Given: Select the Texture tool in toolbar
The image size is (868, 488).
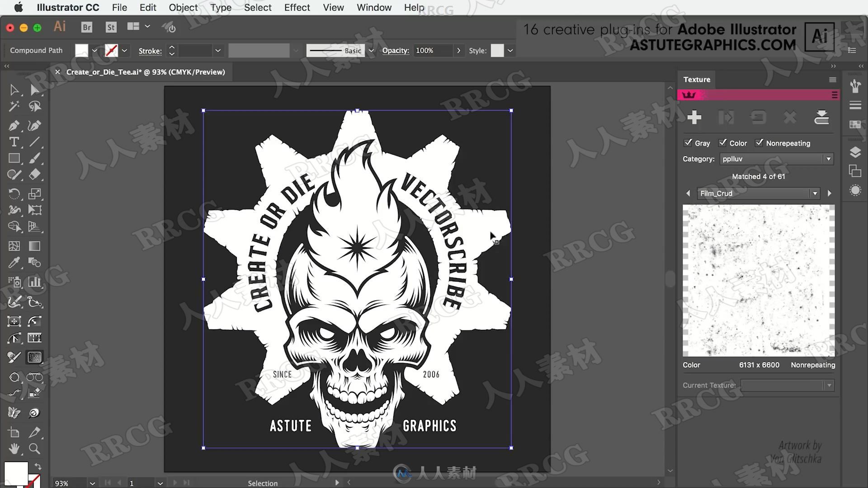Looking at the screenshot, I should coord(35,357).
